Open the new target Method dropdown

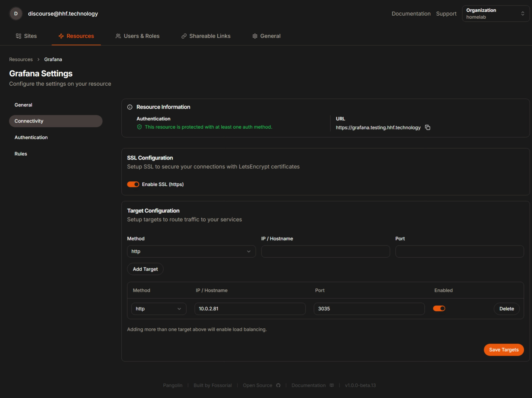(191, 251)
